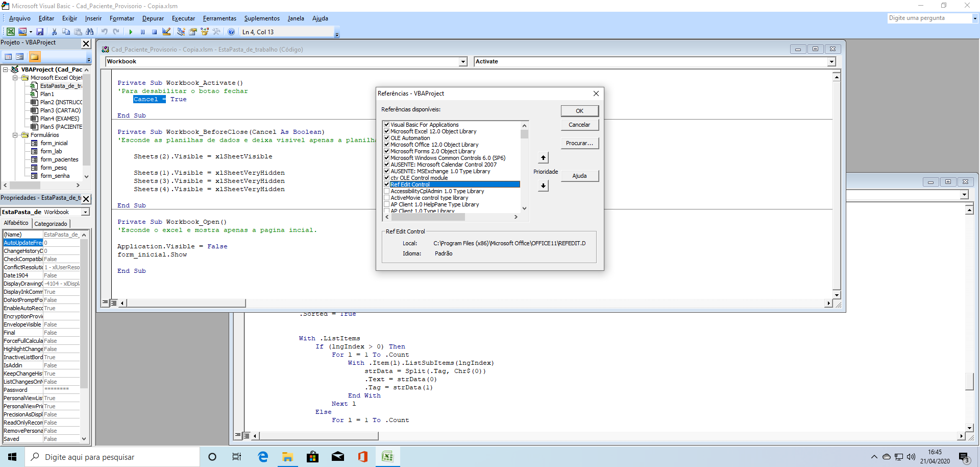Select form_inicial in project tree
This screenshot has width=980, height=467.
tap(54, 143)
